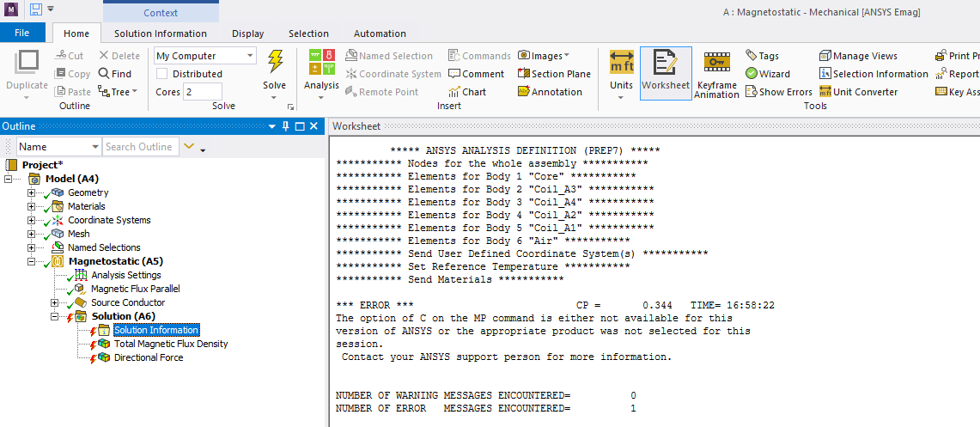Switch to Solution Information ribbon tab

161,34
